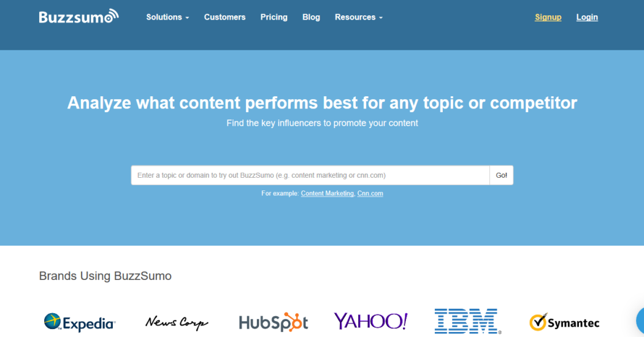Viewport: 644px width, 337px height.
Task: Select the 'Brands Using BuzzSumo' heading
Action: tap(105, 276)
